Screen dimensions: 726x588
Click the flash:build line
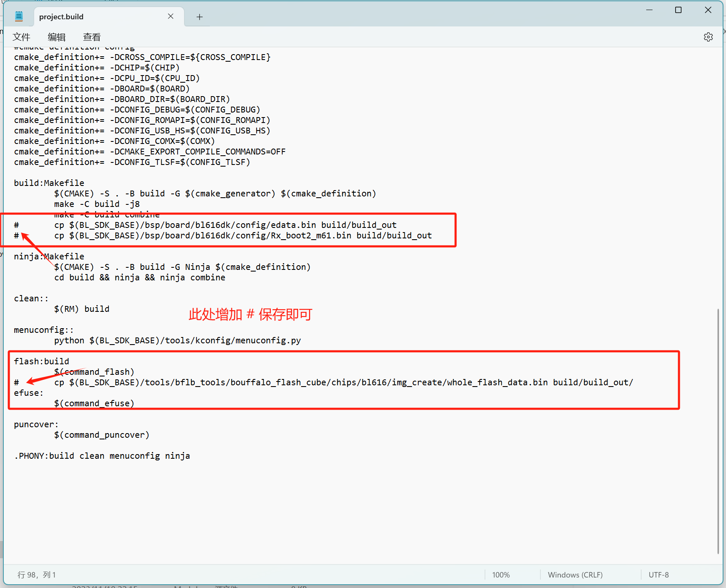click(42, 361)
